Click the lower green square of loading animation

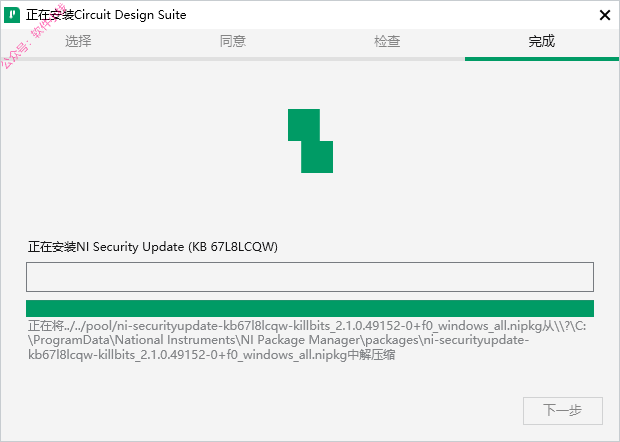click(x=317, y=157)
